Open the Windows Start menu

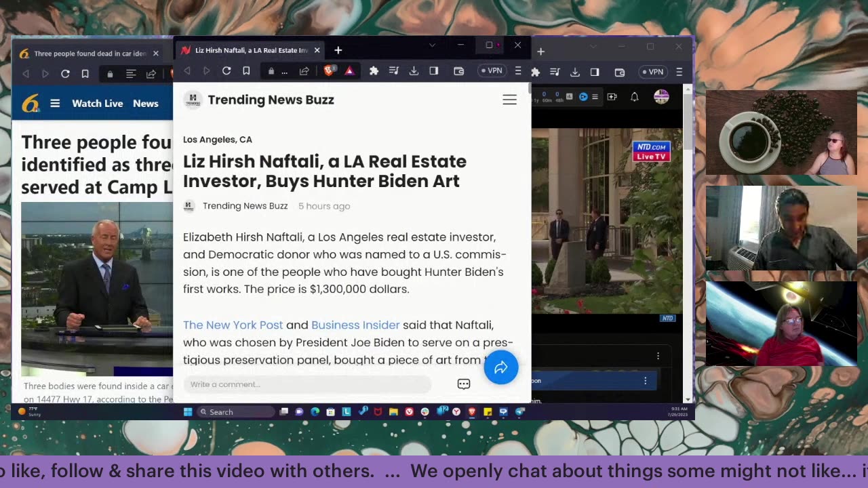coord(188,411)
